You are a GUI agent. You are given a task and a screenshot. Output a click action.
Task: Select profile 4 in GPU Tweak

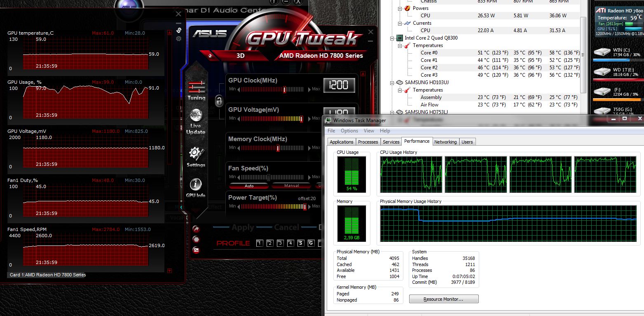pos(290,243)
